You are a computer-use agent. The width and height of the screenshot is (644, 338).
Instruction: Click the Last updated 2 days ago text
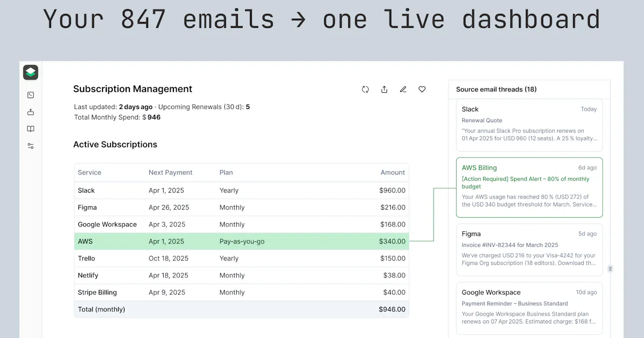coord(113,107)
